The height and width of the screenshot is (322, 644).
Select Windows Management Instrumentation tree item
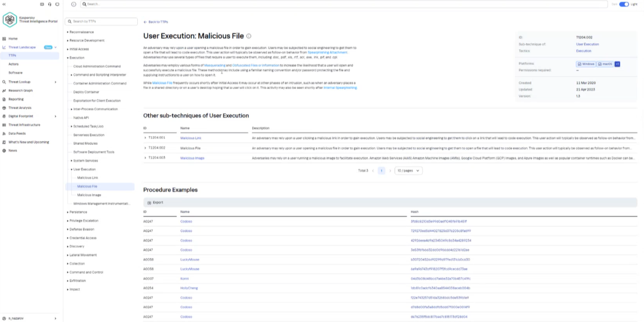tap(101, 204)
